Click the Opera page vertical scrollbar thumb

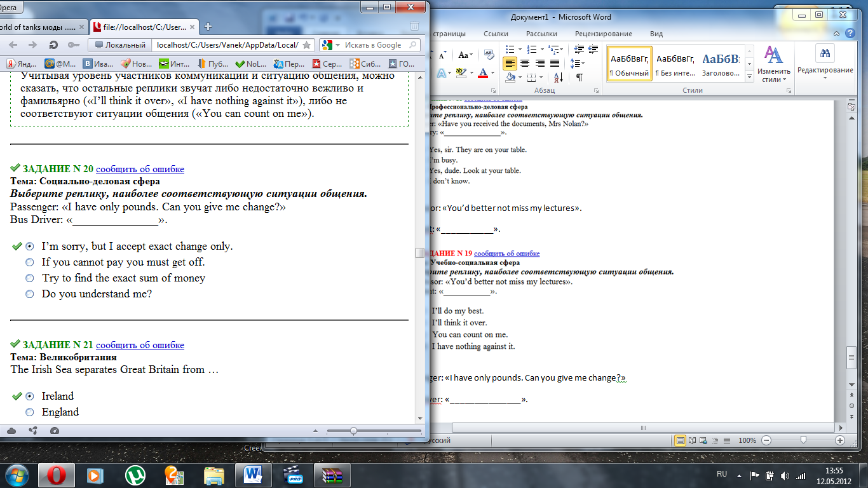click(419, 252)
